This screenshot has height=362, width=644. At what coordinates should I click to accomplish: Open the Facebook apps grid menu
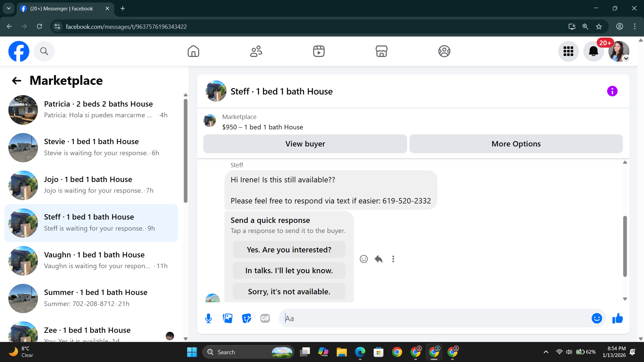pos(568,51)
